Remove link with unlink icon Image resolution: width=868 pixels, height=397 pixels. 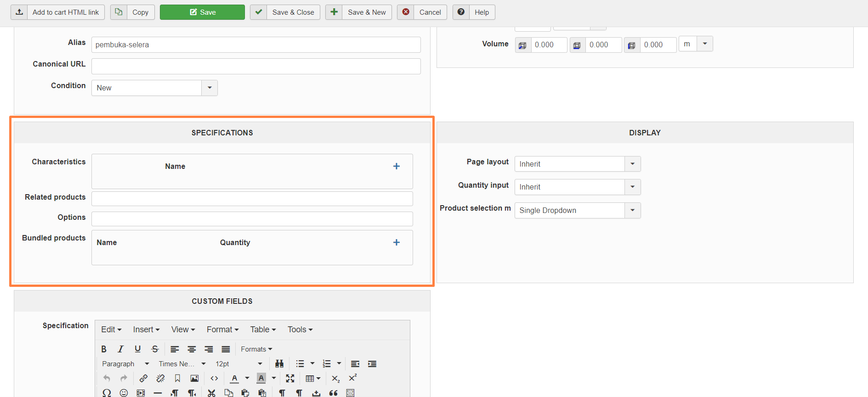160,378
